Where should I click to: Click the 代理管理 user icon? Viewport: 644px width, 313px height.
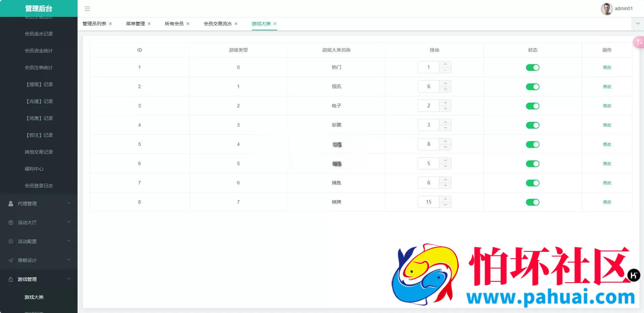(x=11, y=204)
